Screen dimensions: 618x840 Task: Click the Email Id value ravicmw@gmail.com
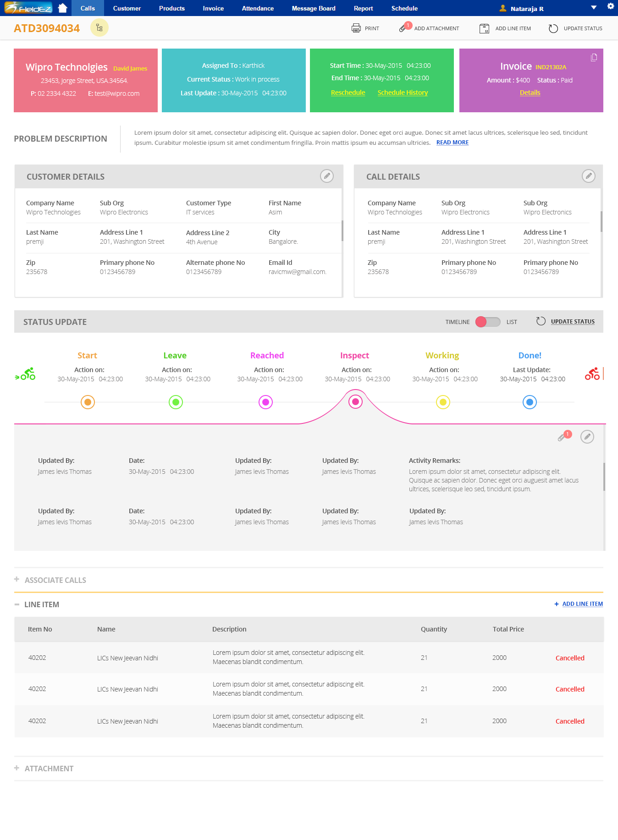pos(298,272)
